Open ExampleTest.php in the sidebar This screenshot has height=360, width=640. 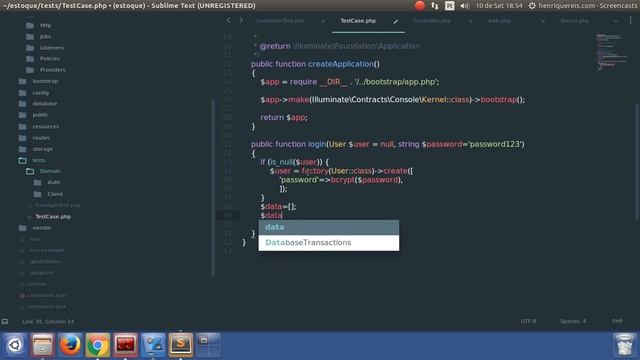(x=58, y=205)
